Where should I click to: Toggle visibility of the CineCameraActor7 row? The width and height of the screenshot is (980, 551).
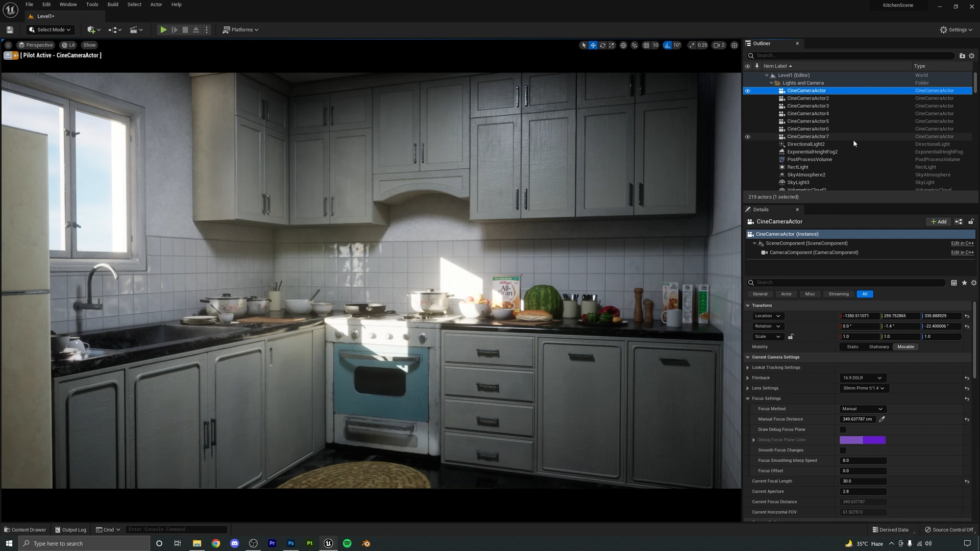tap(748, 137)
